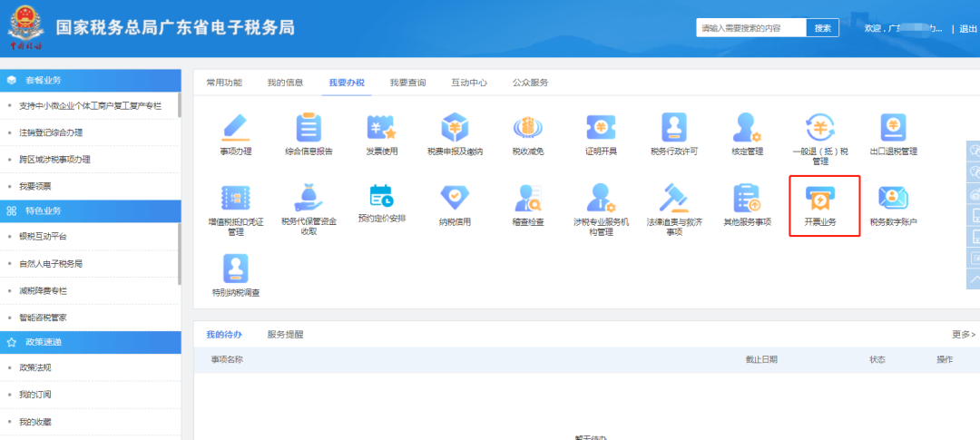Open 一般退（抵）税管理 icon

point(820,128)
